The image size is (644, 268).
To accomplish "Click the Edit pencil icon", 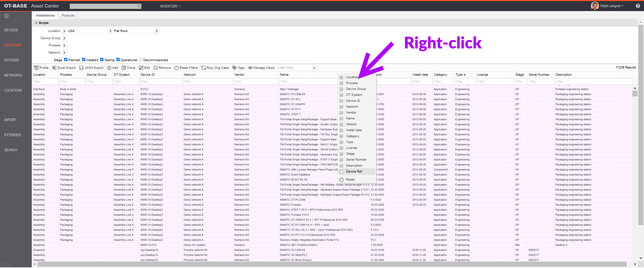I will point(141,68).
